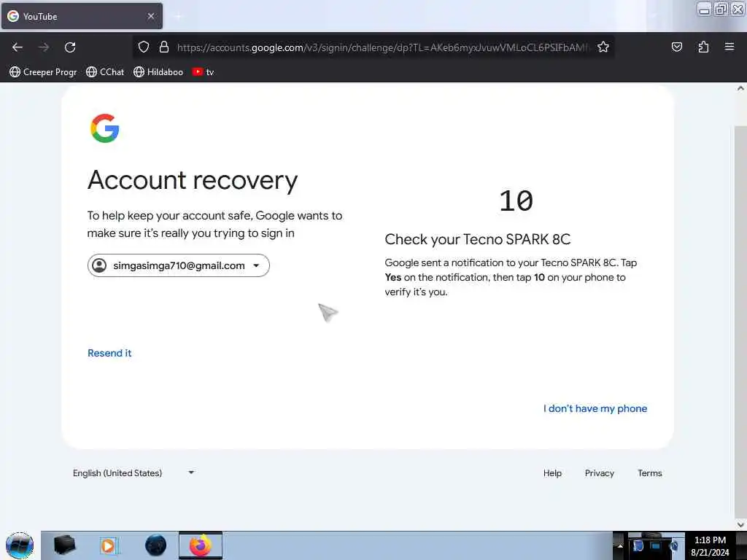Click the verification number 10
Screen dimensions: 747x560
pyautogui.click(x=516, y=201)
